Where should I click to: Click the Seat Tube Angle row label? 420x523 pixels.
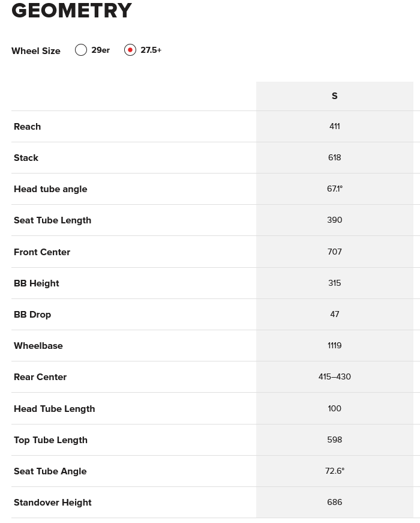tap(50, 471)
